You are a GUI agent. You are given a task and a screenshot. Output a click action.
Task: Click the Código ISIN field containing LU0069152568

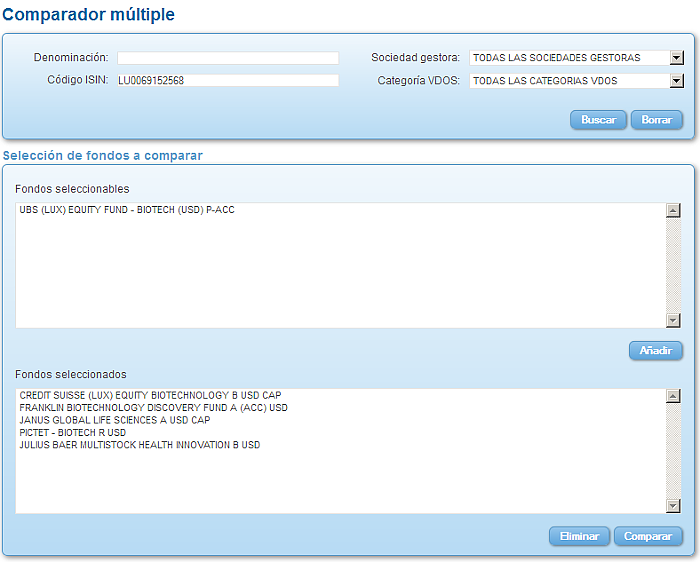(x=228, y=80)
